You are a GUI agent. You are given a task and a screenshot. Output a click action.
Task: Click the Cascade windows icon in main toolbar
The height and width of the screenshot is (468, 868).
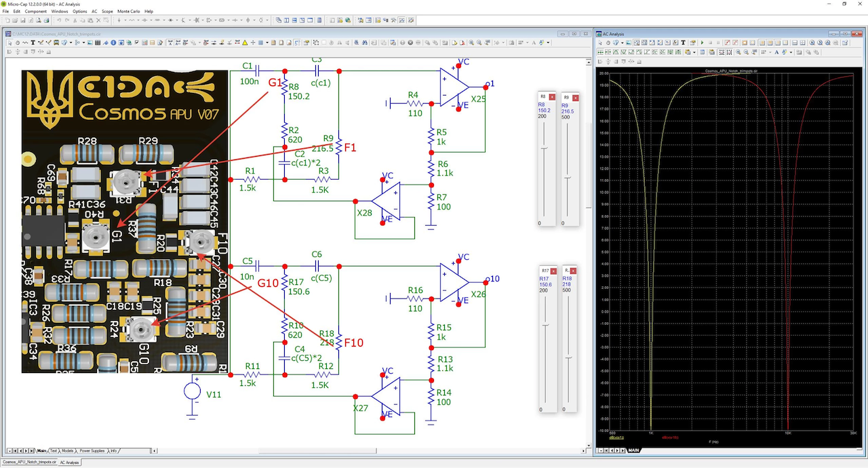[x=279, y=20]
